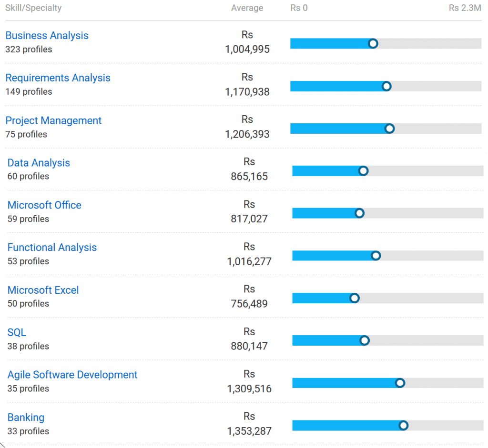Click the Requirements Analysis salary slider marker
This screenshot has width=488, height=448.
coord(386,86)
